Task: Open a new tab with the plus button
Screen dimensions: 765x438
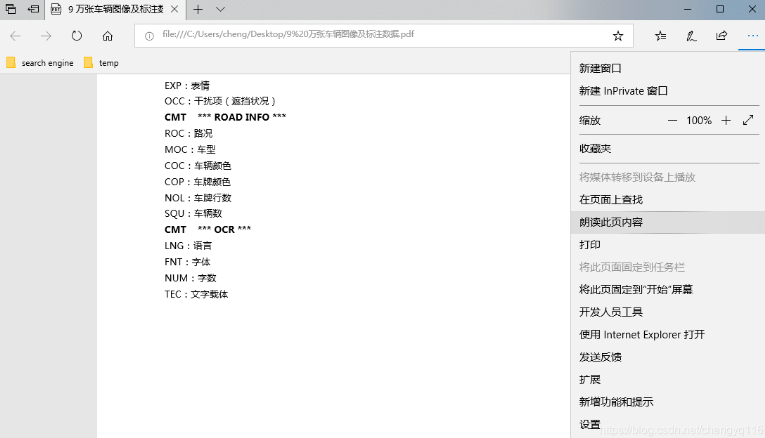Action: pyautogui.click(x=198, y=9)
